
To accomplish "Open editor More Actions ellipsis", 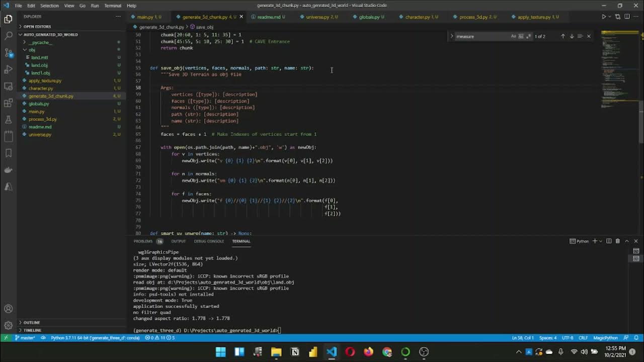I will tap(636, 17).
